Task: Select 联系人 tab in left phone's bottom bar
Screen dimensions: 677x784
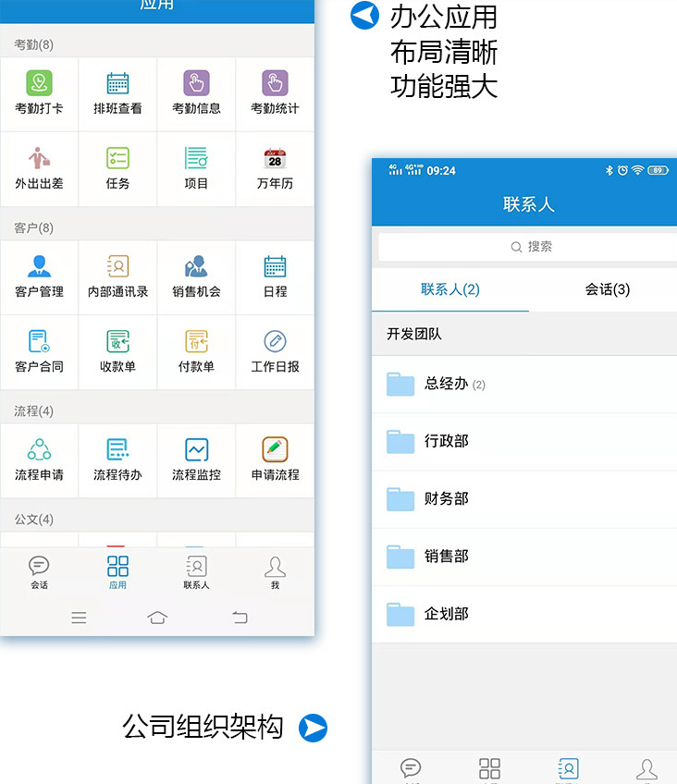Action: [x=196, y=572]
